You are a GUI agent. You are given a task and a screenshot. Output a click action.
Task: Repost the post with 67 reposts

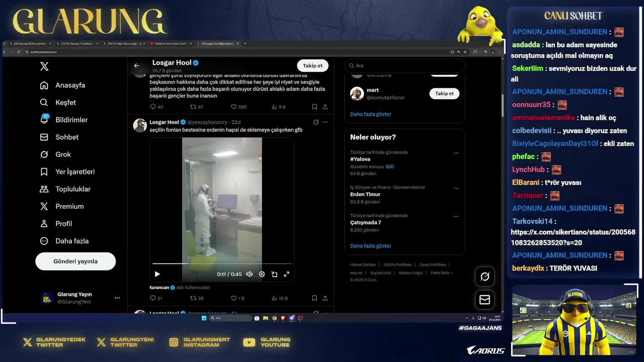point(196,107)
